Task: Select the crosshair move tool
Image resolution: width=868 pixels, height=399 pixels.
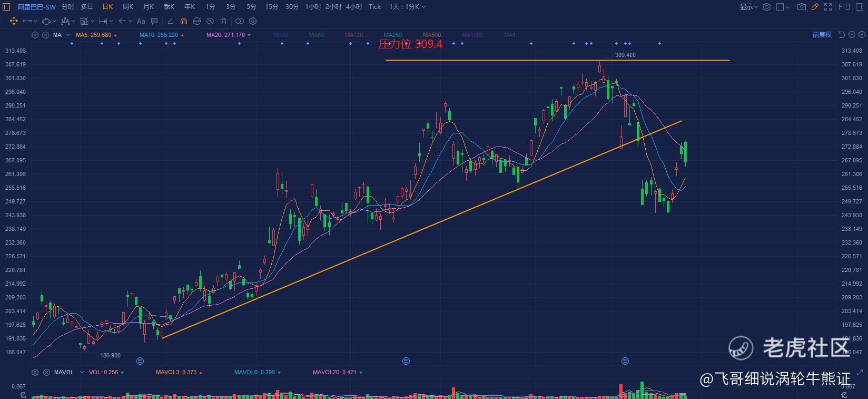Action: 14,21
